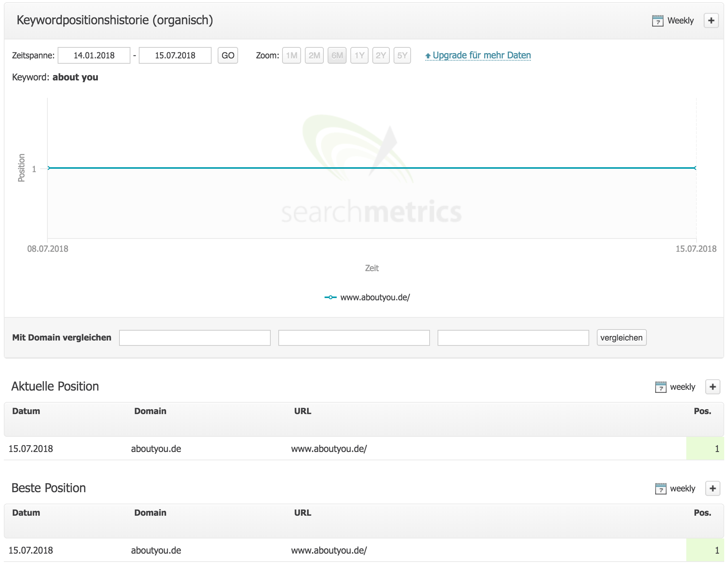This screenshot has width=728, height=565.
Task: Select the 6M zoom option
Action: coord(337,55)
